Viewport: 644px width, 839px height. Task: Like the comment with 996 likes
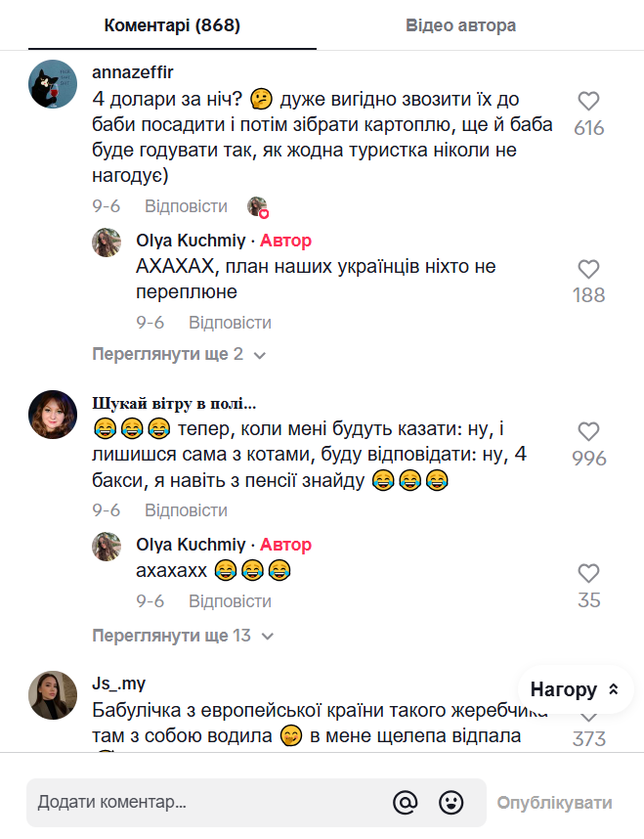[x=588, y=431]
